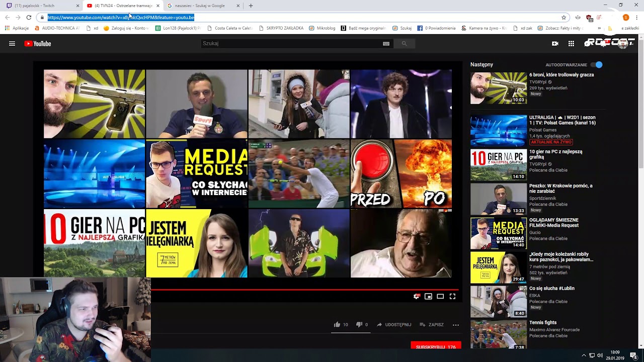Screen dimensions: 644x362
Task: Switch to the naszasiec Google search tab
Action: click(x=204, y=6)
